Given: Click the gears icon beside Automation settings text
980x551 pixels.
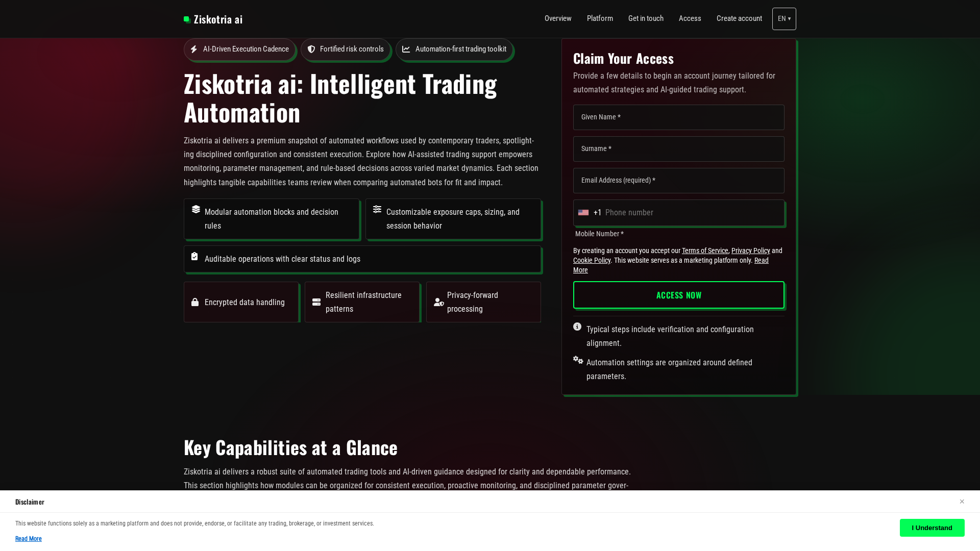Looking at the screenshot, I should (x=578, y=360).
